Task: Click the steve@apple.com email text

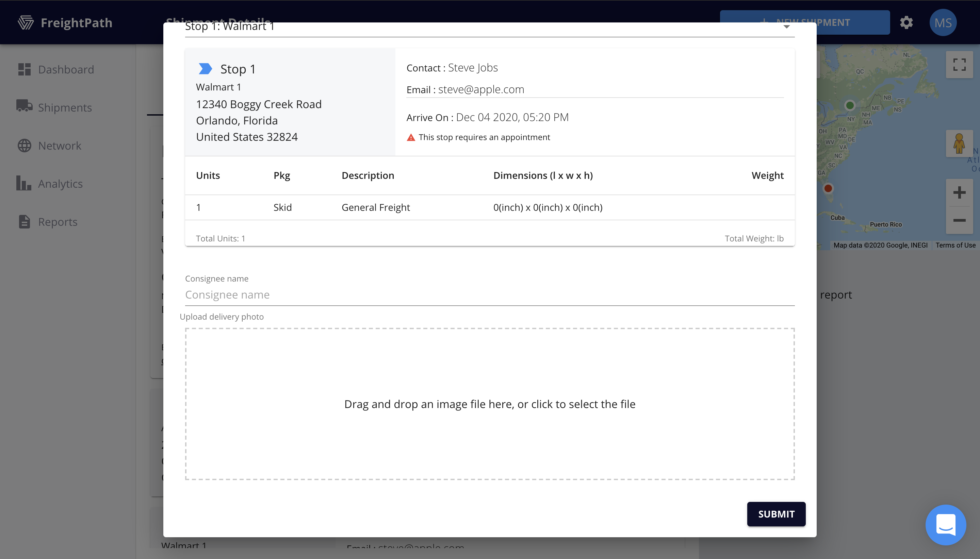Action: [481, 89]
